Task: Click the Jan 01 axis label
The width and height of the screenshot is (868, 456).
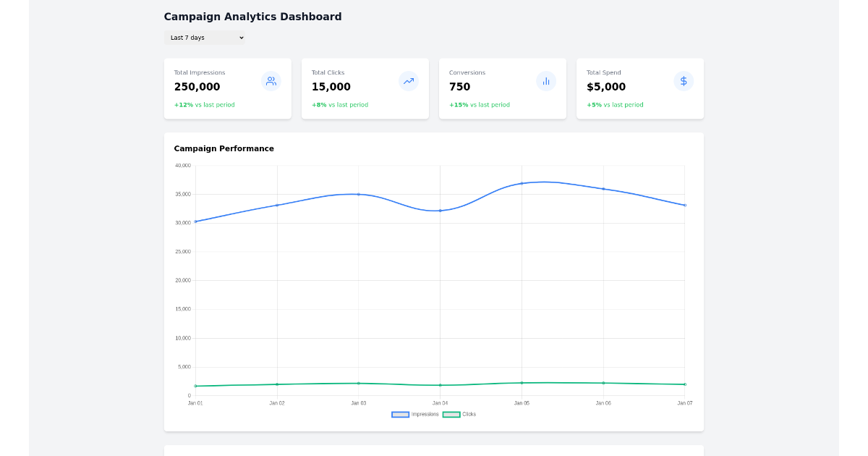Action: (x=195, y=402)
